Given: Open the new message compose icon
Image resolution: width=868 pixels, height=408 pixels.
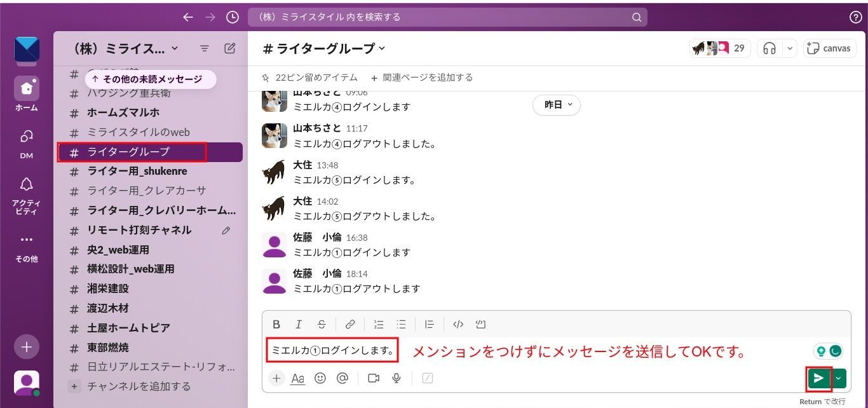Looking at the screenshot, I should tap(230, 48).
